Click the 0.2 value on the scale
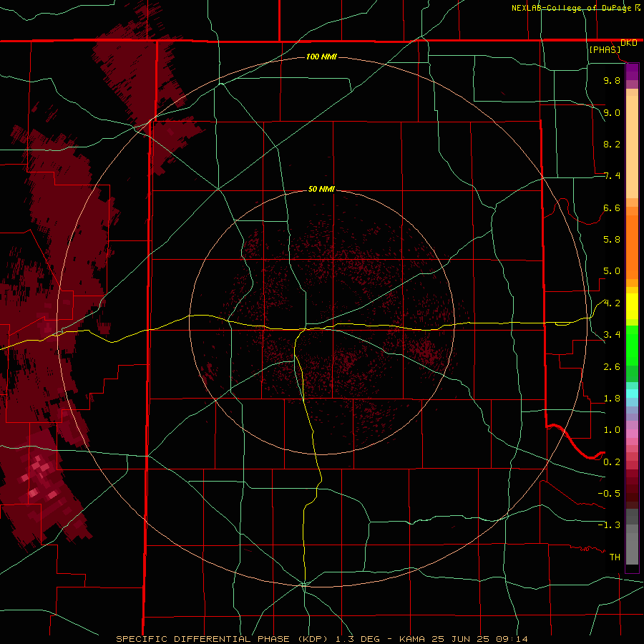Image resolution: width=644 pixels, height=644 pixels. coord(612,462)
